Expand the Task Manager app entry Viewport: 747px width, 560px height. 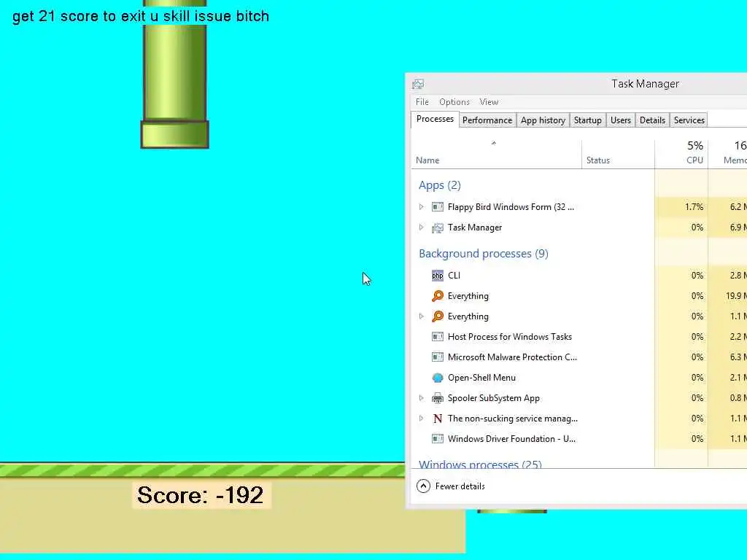421,227
